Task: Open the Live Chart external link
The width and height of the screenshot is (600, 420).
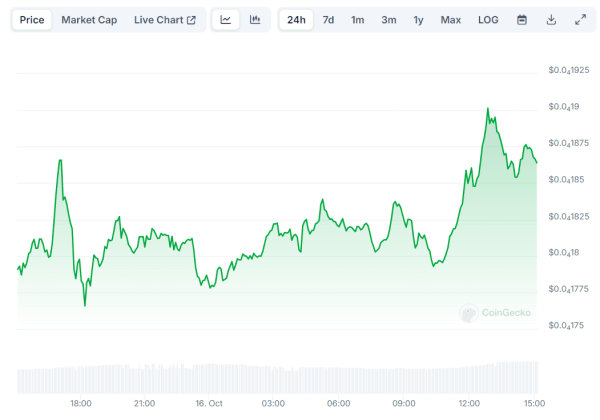Action: point(165,20)
